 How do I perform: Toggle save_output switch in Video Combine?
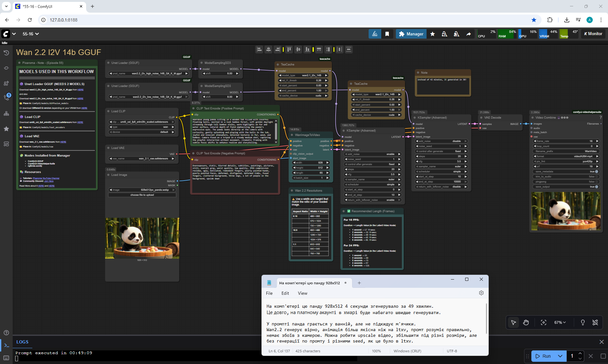tap(596, 187)
